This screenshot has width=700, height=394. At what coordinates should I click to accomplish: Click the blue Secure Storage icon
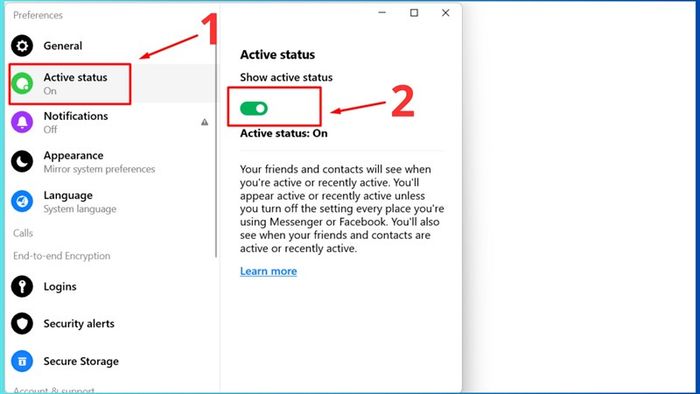[22, 361]
